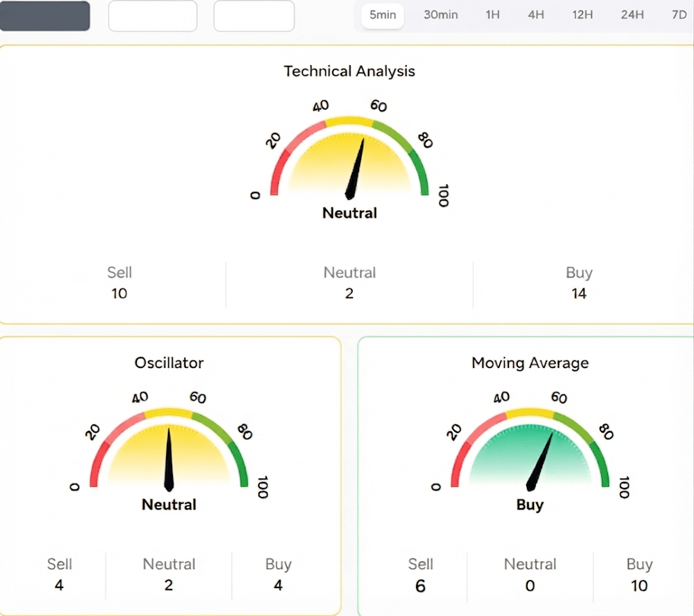Click Neutral count 2 in Oscillator

(x=169, y=585)
